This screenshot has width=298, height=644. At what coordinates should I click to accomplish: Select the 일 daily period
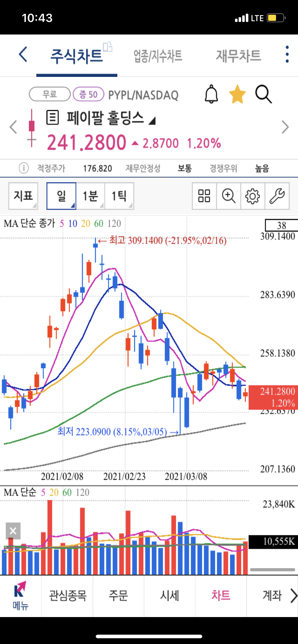pyautogui.click(x=61, y=196)
